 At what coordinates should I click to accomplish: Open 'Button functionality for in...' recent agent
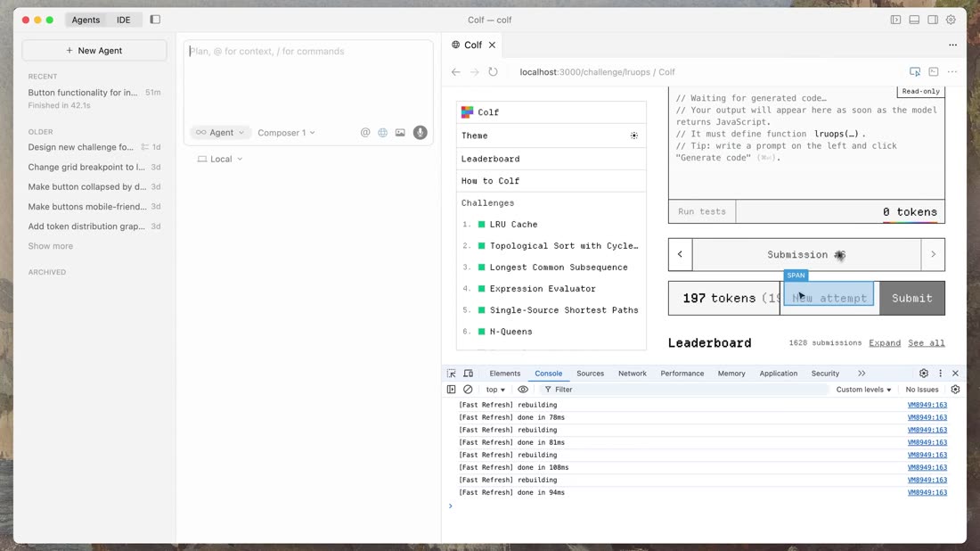(94, 98)
